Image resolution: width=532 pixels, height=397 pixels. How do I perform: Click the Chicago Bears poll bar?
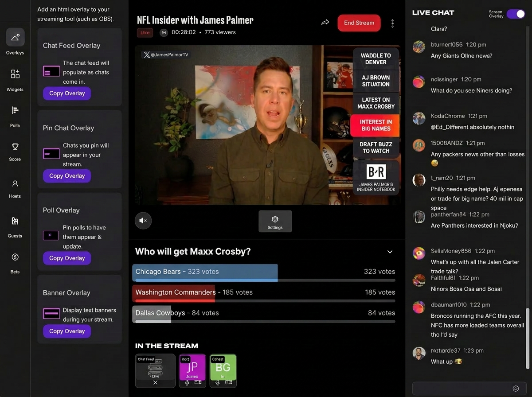(x=264, y=273)
